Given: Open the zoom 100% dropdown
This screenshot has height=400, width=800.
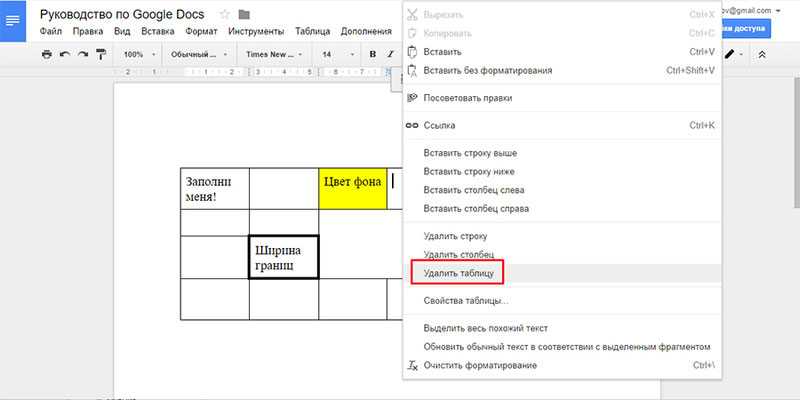Looking at the screenshot, I should tap(140, 54).
